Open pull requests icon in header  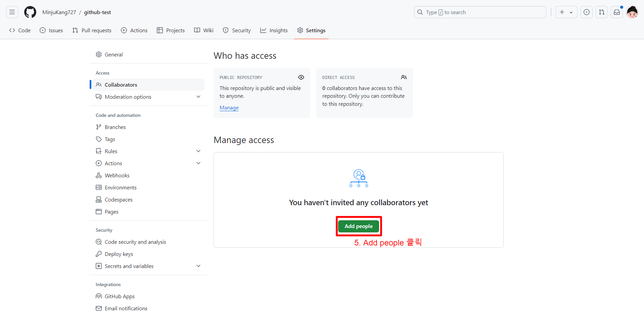pos(602,12)
